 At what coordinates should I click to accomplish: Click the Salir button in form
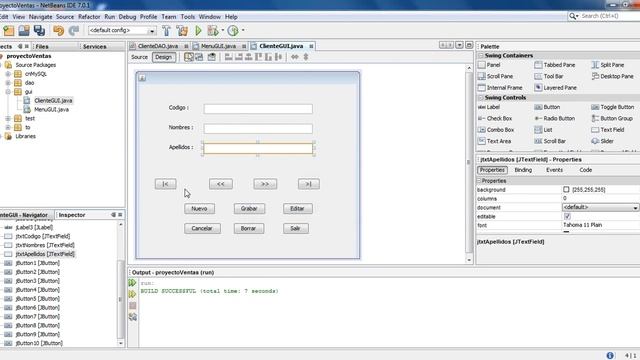(x=296, y=229)
